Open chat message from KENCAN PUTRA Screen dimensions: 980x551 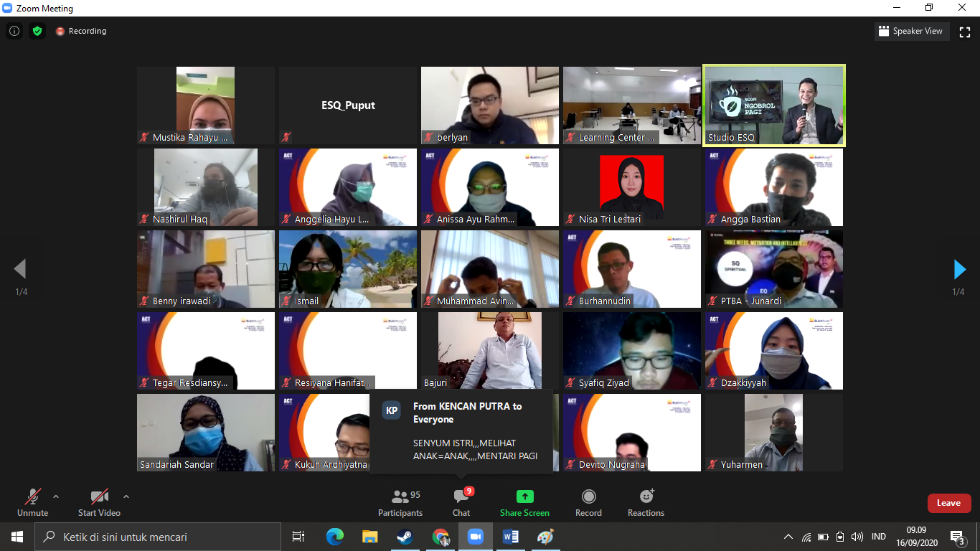tap(461, 430)
